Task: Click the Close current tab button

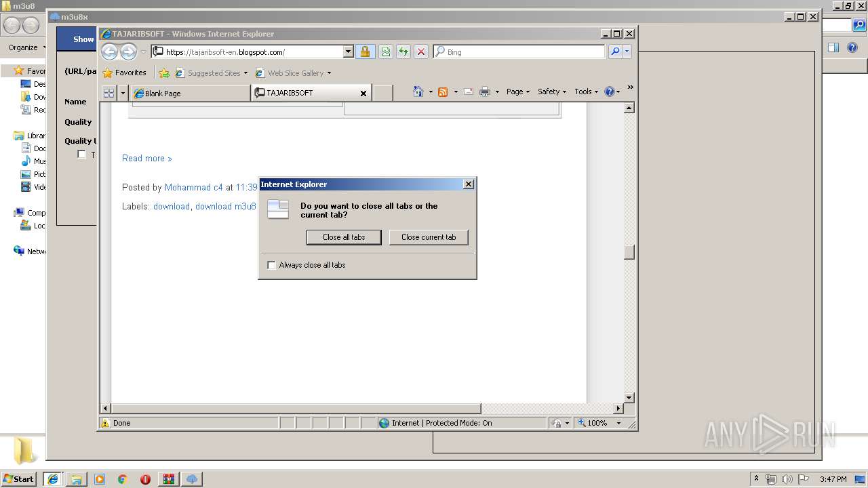Action: coord(429,237)
